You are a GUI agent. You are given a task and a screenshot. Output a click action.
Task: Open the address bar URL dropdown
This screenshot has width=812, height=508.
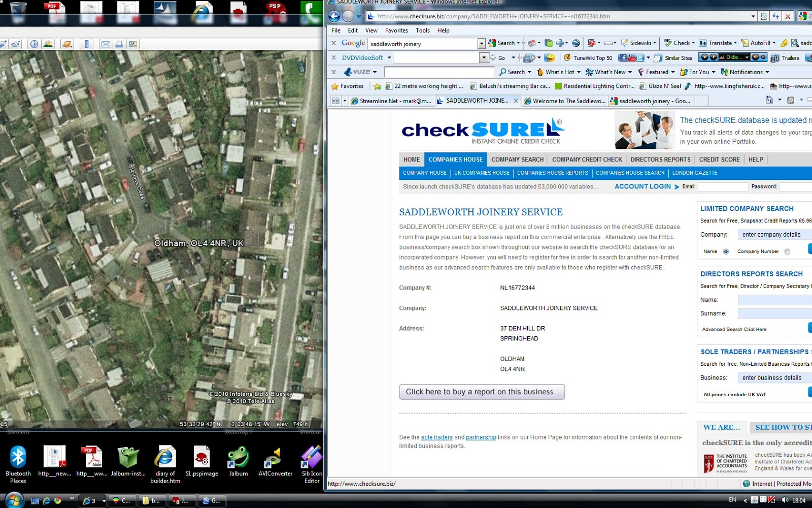[x=753, y=16]
